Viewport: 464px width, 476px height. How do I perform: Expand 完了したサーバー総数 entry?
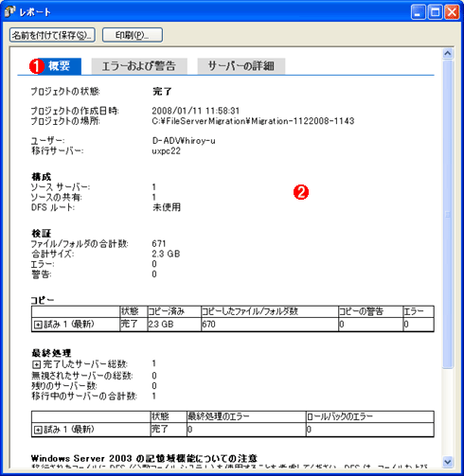36,364
